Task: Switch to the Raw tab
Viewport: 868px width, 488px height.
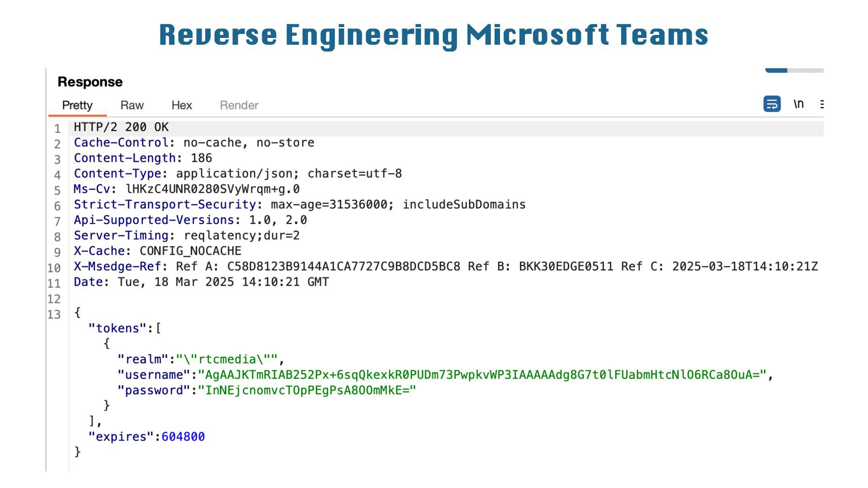Action: click(x=132, y=105)
